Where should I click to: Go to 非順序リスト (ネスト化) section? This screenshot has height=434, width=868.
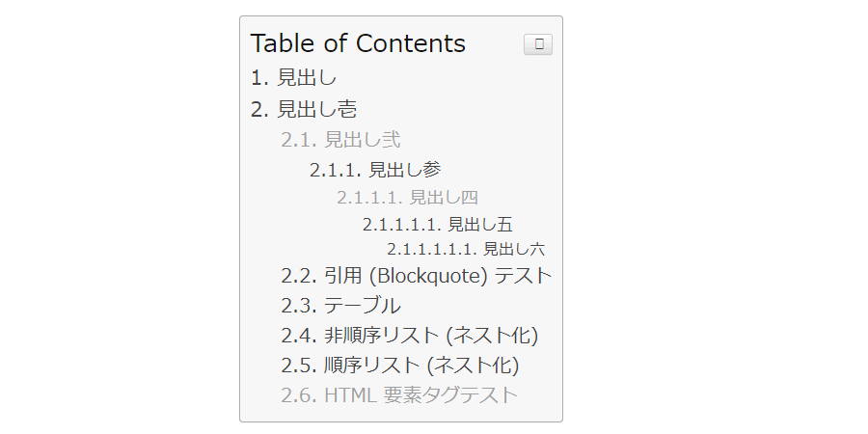[410, 337]
